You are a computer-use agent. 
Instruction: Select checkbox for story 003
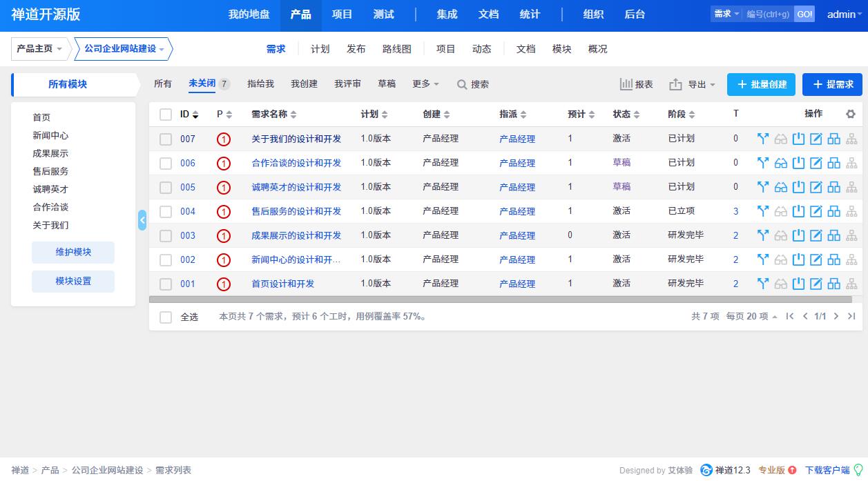(x=166, y=236)
